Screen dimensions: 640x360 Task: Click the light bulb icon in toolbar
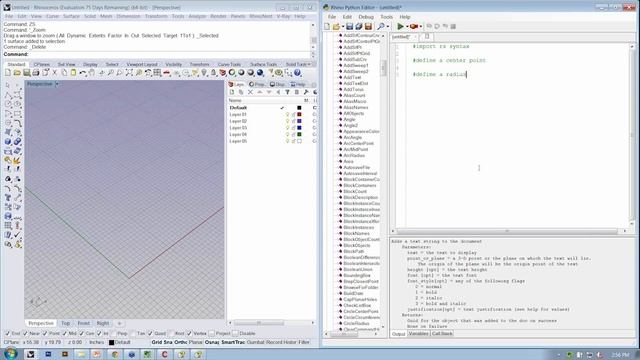(x=204, y=73)
